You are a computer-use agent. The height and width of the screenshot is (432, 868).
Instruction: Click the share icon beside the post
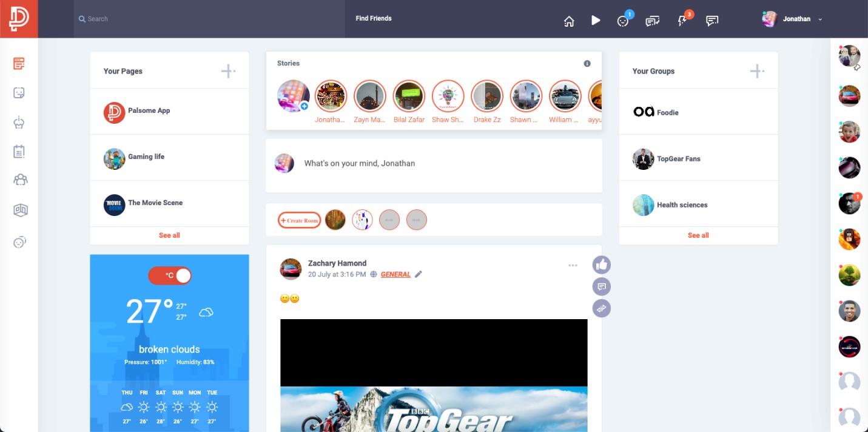[601, 308]
